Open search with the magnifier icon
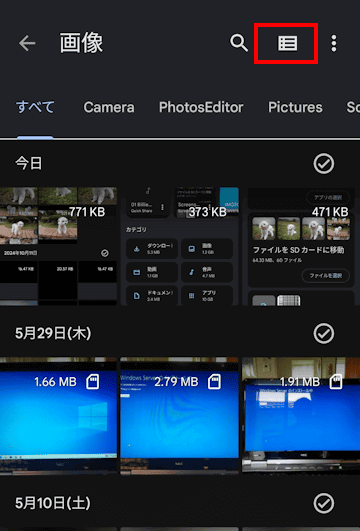 tap(239, 43)
